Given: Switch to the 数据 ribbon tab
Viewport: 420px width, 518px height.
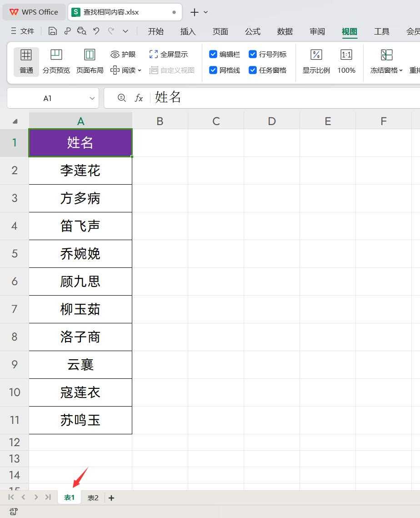Looking at the screenshot, I should pos(285,31).
